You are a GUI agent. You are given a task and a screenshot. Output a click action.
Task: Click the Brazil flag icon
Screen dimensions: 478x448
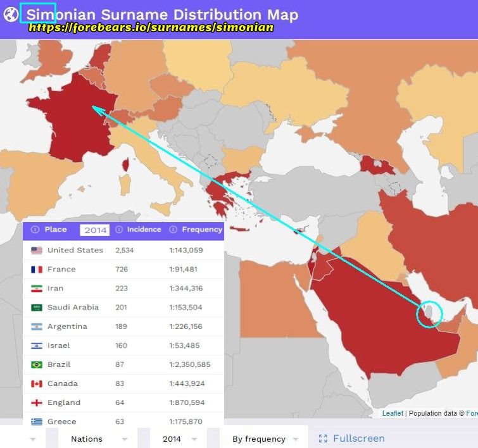click(x=37, y=365)
